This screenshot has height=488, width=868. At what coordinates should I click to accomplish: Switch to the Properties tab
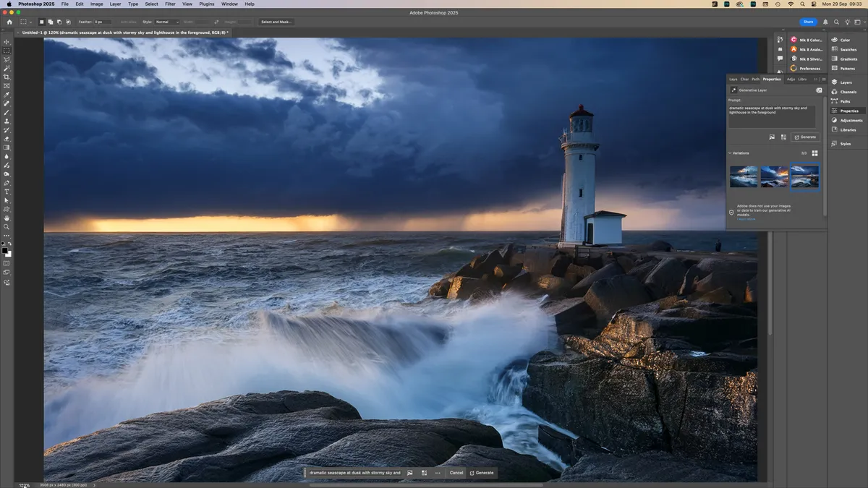(x=771, y=79)
